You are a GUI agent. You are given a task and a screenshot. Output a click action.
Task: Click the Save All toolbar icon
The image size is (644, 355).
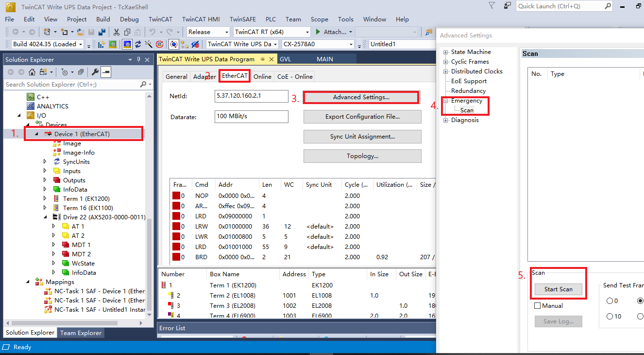(102, 32)
